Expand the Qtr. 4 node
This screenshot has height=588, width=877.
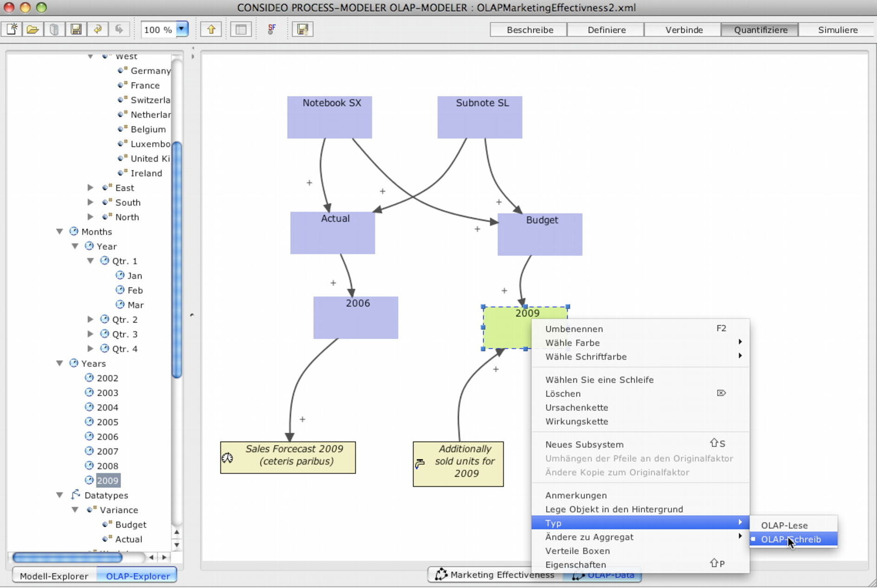(90, 349)
